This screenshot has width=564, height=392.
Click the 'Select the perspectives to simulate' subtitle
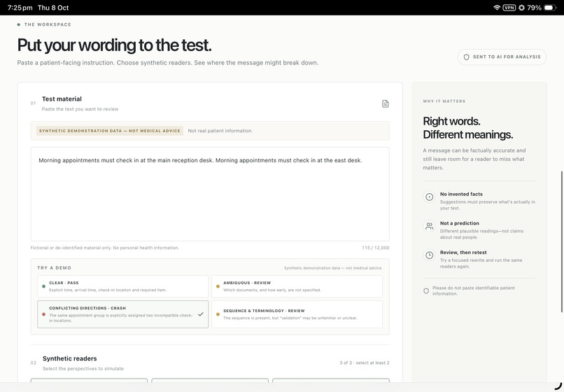pyautogui.click(x=83, y=369)
